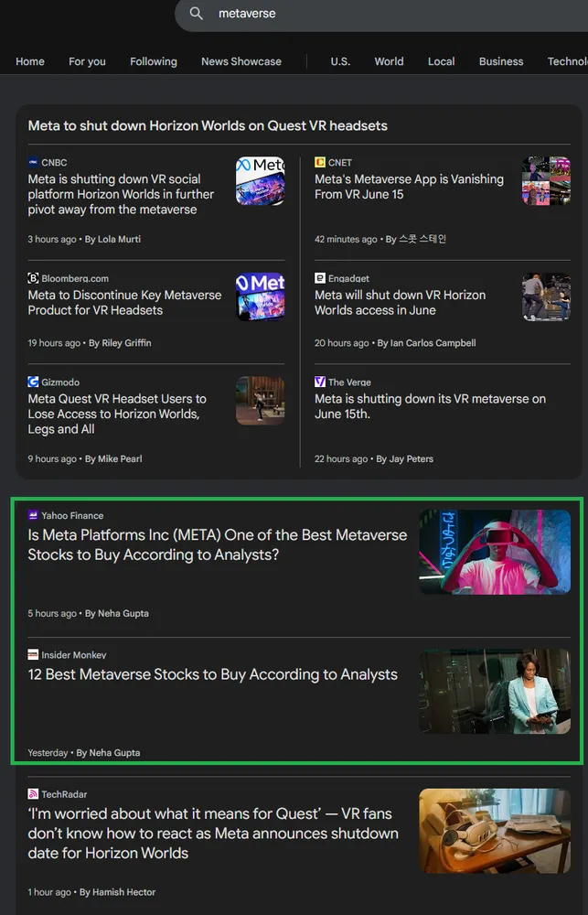The width and height of the screenshot is (588, 915).
Task: Click the Bloomberg.com source icon
Action: (x=33, y=278)
